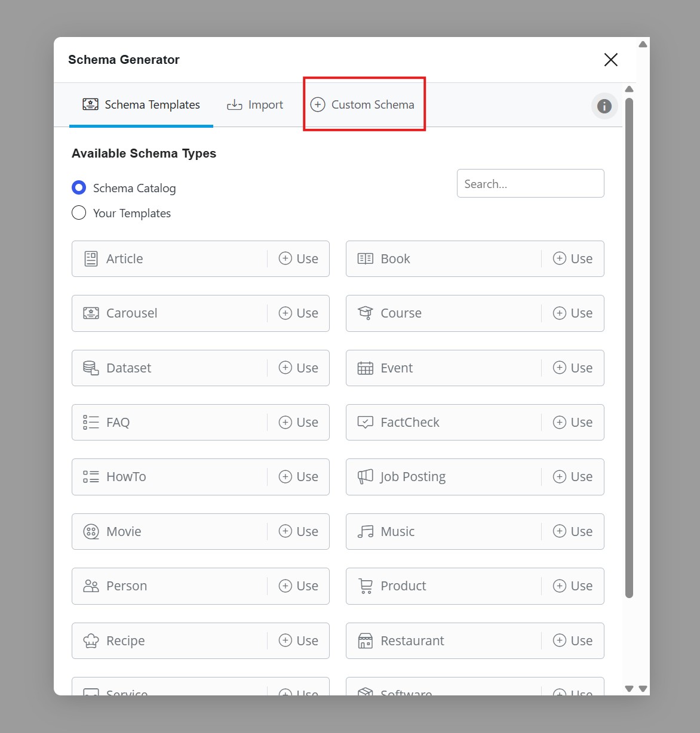Click the Product shopping cart icon
Viewport: 700px width, 733px height.
365,586
